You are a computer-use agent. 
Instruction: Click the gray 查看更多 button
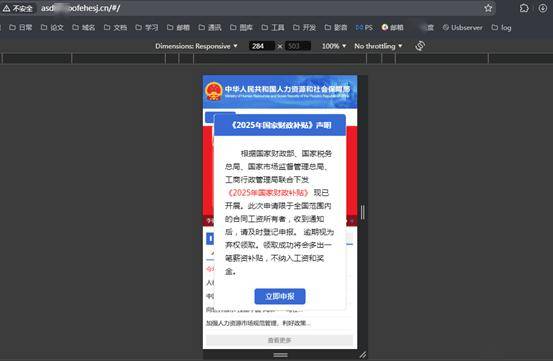(279, 340)
